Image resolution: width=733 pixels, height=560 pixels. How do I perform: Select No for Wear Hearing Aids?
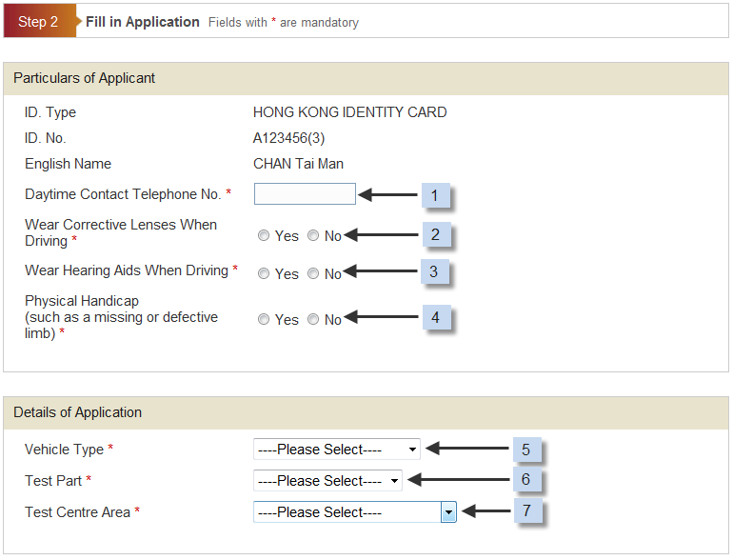(313, 273)
